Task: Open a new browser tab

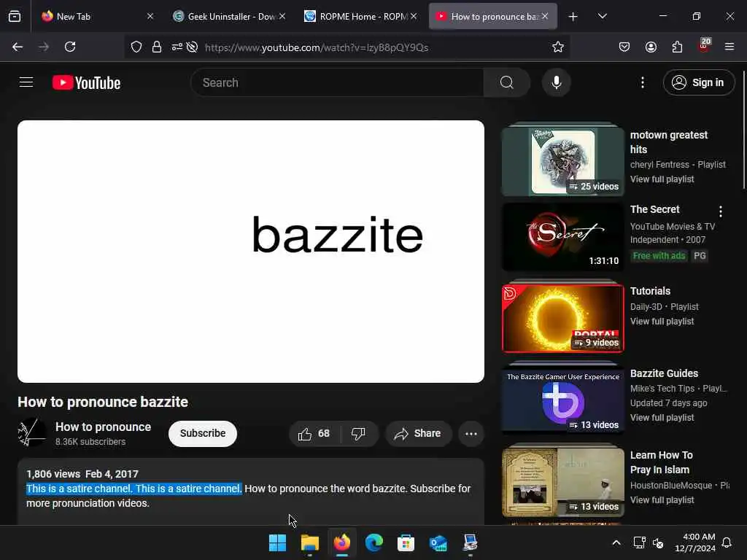Action: click(573, 17)
